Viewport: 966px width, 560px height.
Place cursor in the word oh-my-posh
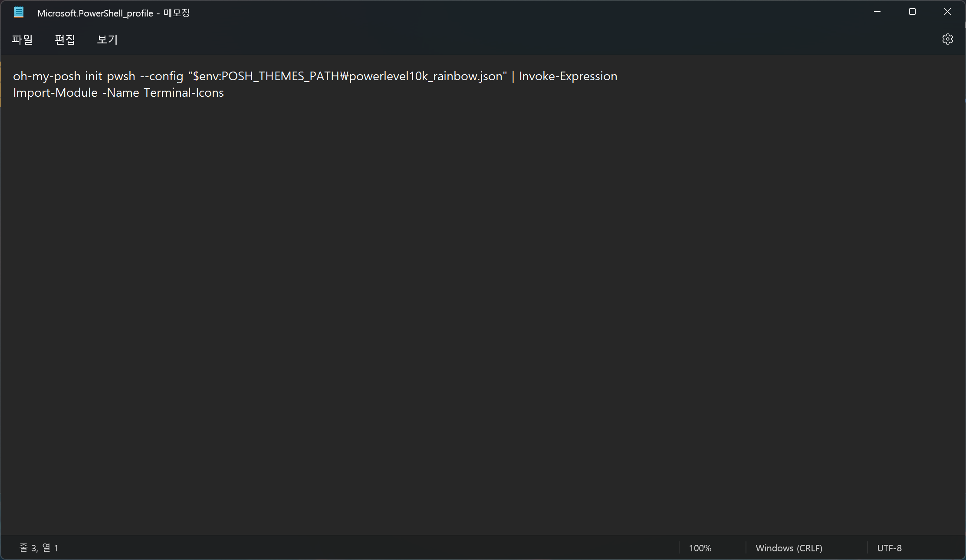click(46, 76)
